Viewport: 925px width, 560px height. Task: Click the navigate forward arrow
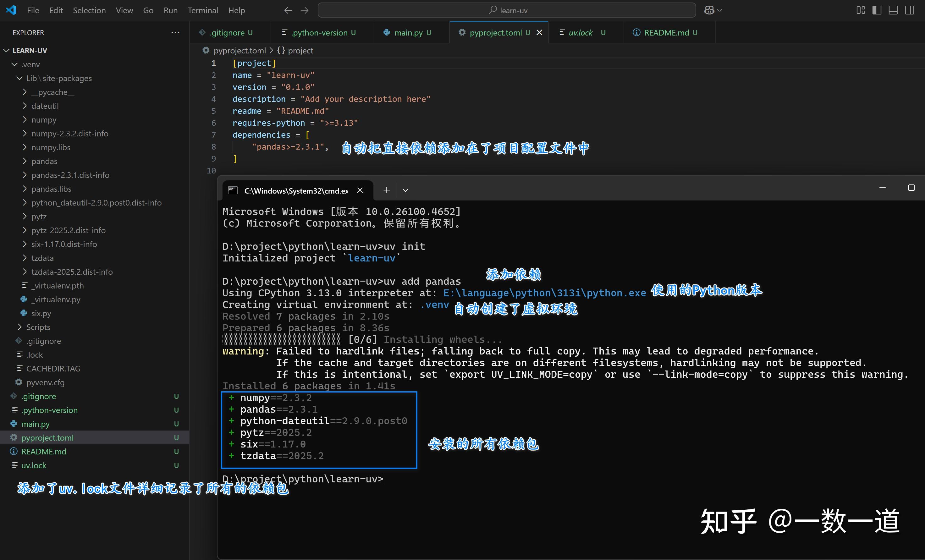coord(305,10)
